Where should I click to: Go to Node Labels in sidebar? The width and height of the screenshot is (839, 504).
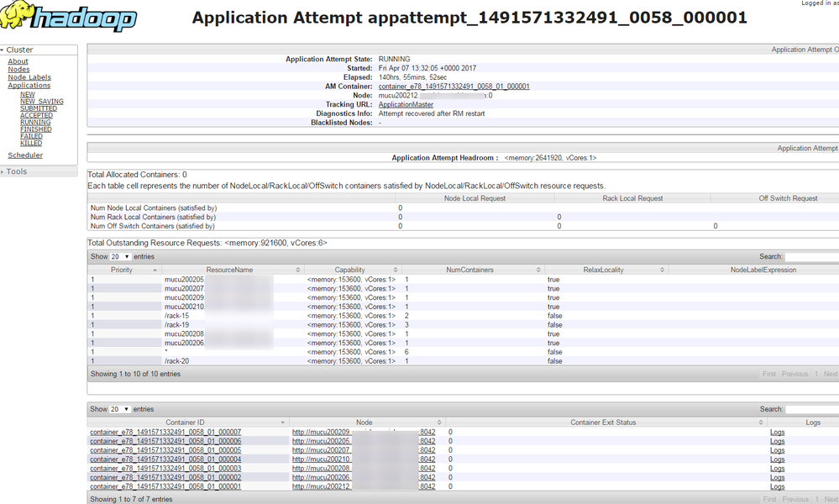coord(29,77)
